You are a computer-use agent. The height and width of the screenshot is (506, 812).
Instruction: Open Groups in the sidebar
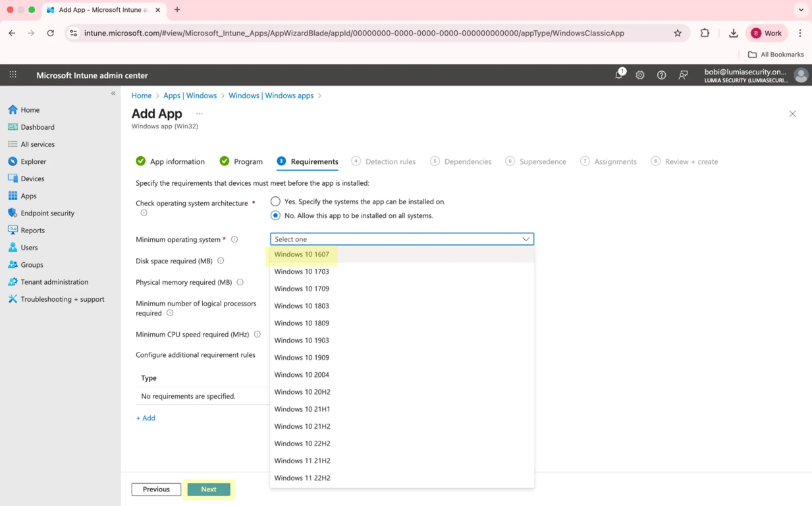(25, 264)
